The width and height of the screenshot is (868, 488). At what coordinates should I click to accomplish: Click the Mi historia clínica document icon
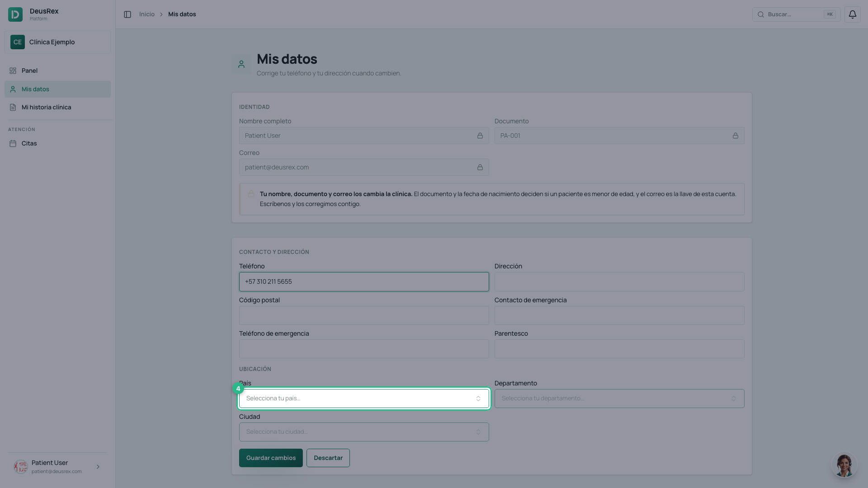click(13, 108)
